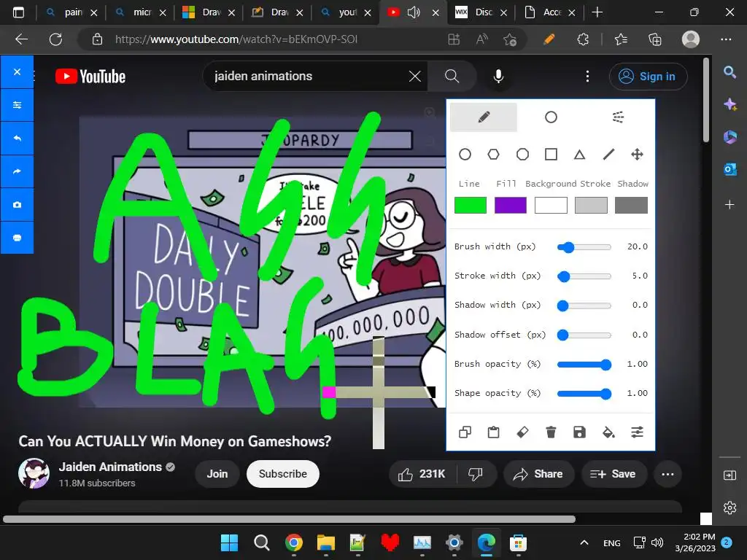Image resolution: width=747 pixels, height=560 pixels.
Task: Open Edge settings and more menu
Action: click(x=726, y=39)
